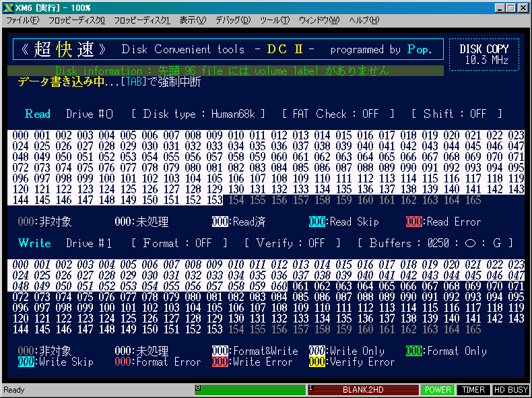This screenshot has height=398, width=532.
Task: Click the Buffers : 0250 setting
Action: pos(436,243)
